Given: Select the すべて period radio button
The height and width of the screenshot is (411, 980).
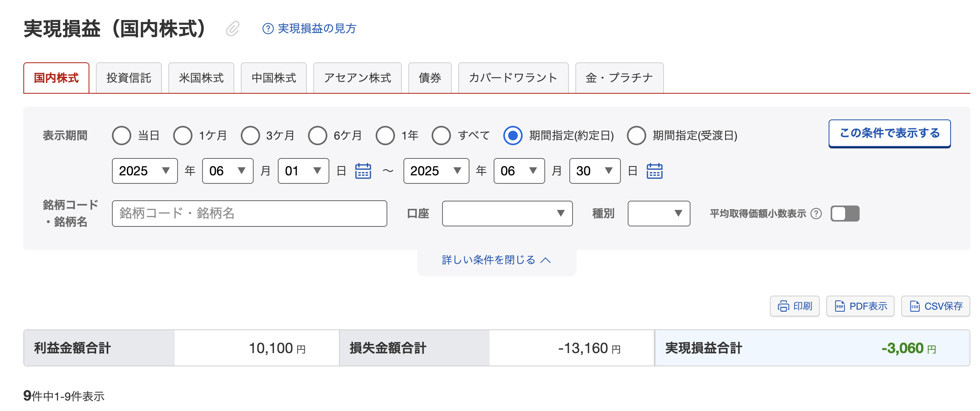Looking at the screenshot, I should pos(442,136).
